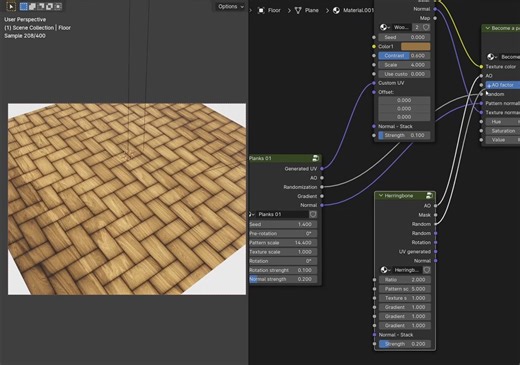Edit the Saturation field
The width and height of the screenshot is (520, 365).
503,131
